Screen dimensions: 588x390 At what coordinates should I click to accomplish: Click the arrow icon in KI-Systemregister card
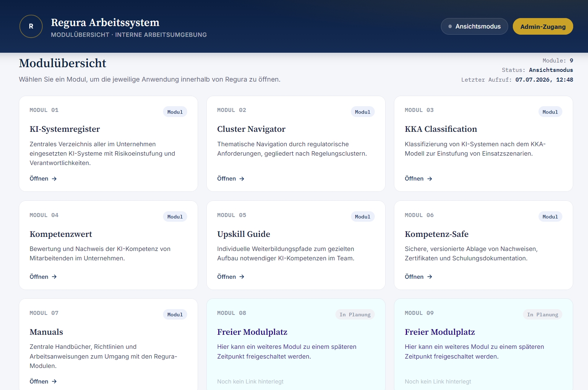tap(54, 179)
